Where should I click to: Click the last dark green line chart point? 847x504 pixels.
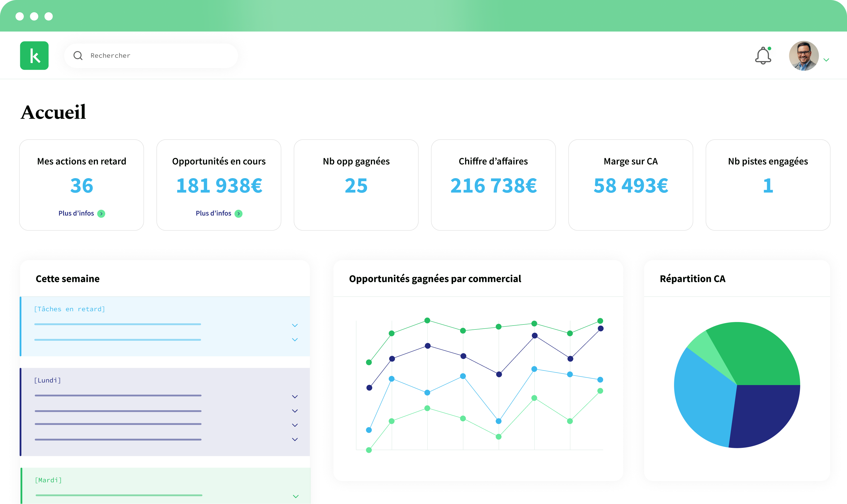click(x=600, y=321)
